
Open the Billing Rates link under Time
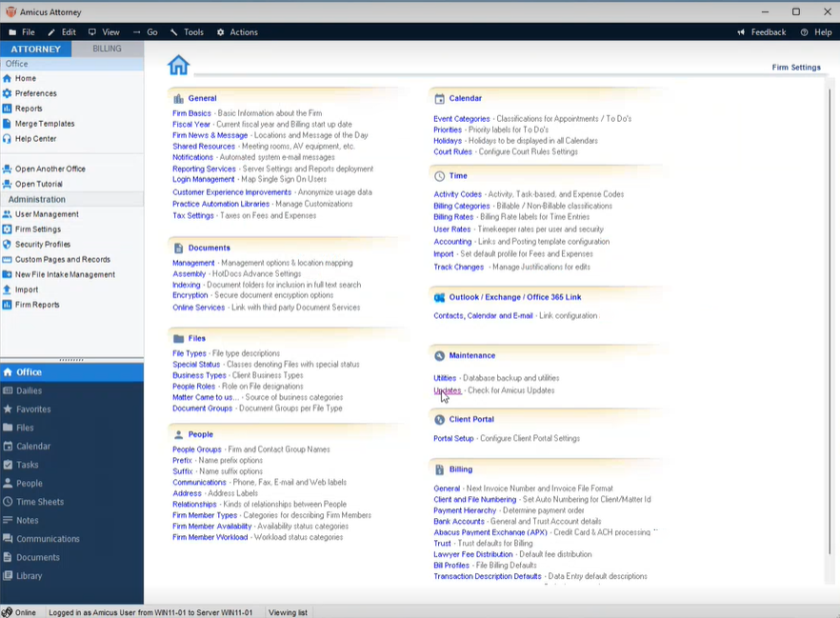coord(453,217)
